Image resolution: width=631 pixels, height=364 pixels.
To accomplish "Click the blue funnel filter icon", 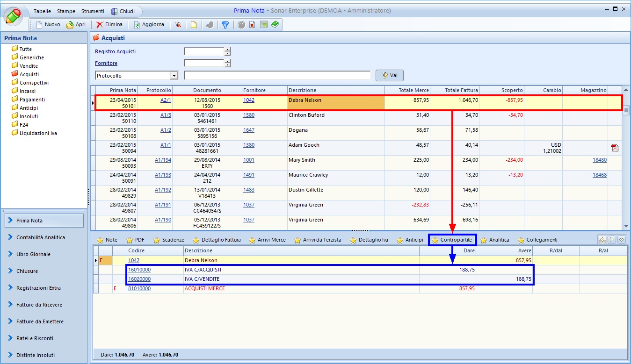I will pyautogui.click(x=225, y=25).
